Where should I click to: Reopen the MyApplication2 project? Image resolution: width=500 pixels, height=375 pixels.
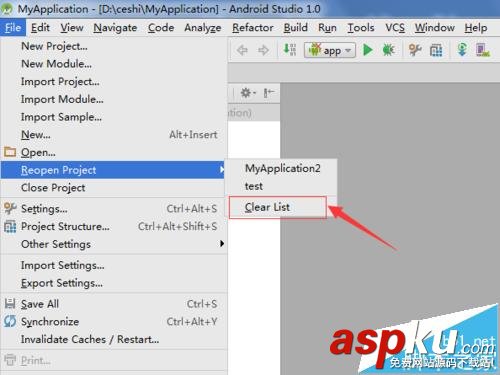283,168
